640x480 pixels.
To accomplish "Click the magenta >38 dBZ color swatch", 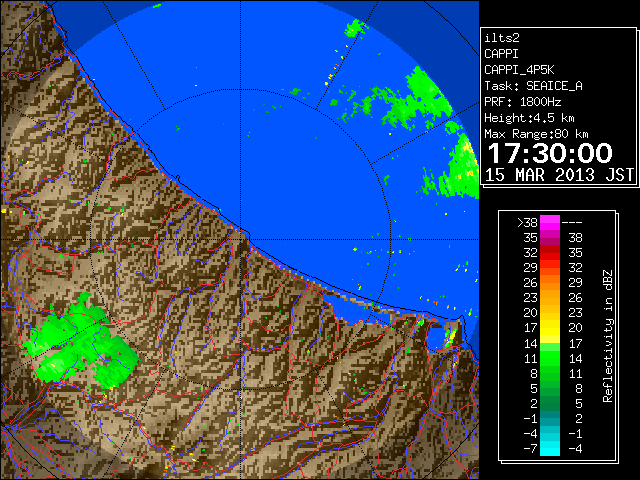I will (x=550, y=222).
